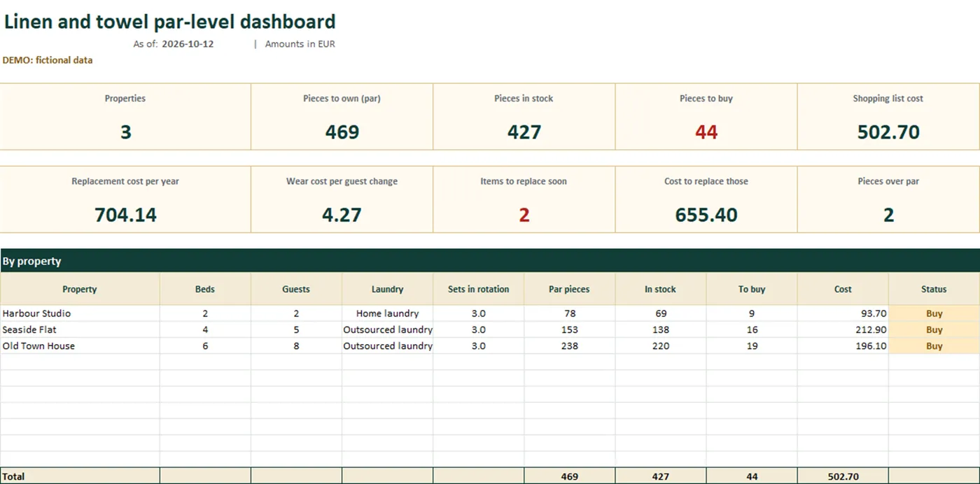Select the 'Laundry' column header

point(387,289)
